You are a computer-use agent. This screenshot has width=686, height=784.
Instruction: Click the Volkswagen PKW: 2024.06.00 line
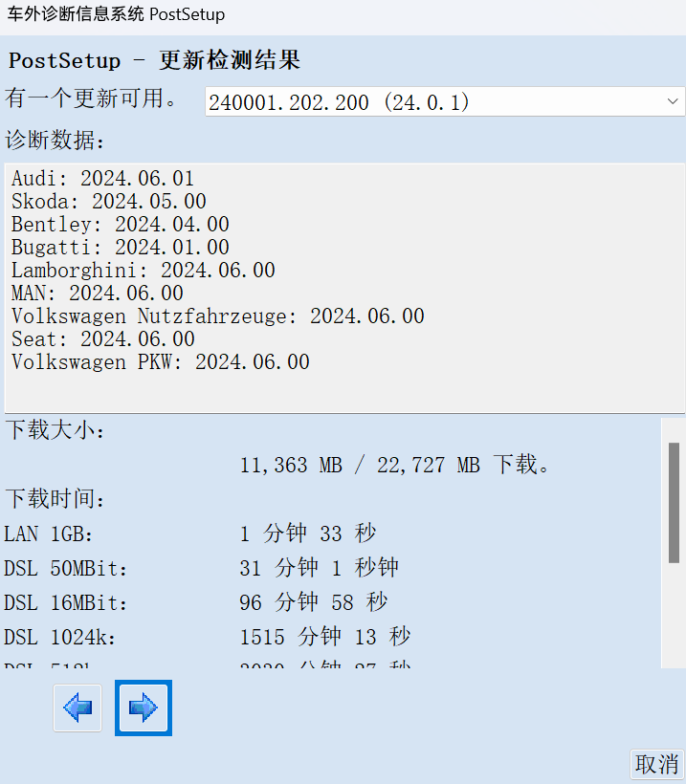(x=160, y=362)
